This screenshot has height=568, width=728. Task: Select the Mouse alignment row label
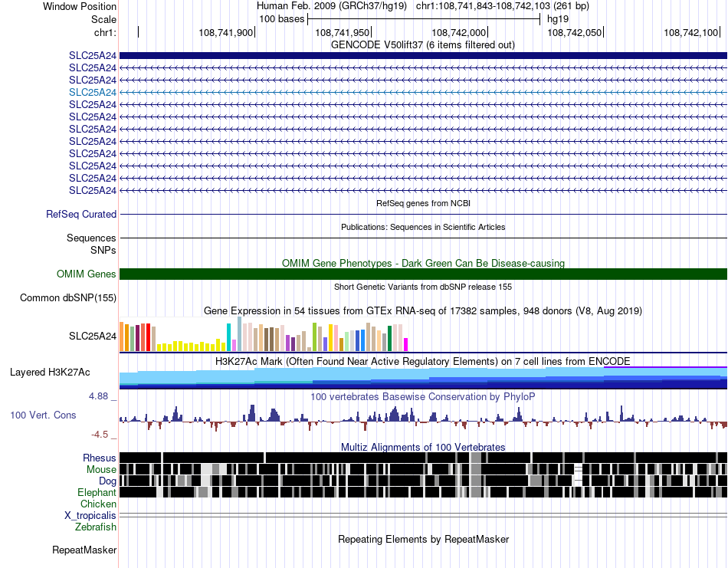(x=100, y=470)
